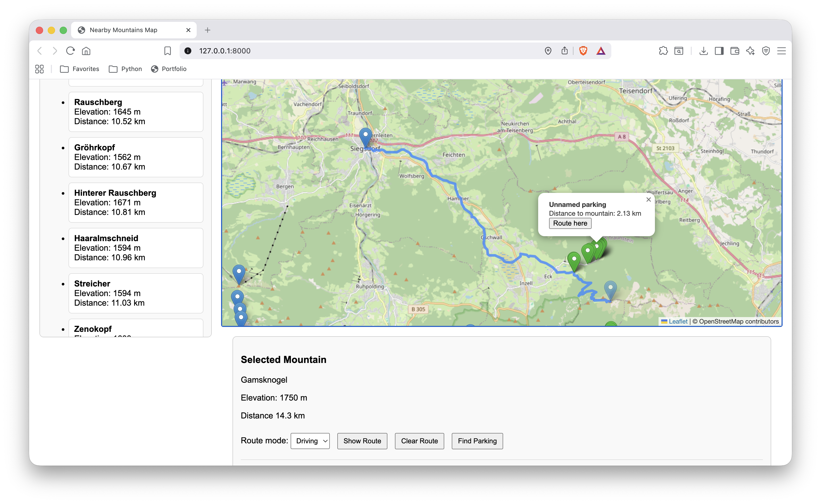Switch to the Nearby Mountains Map tab

click(134, 30)
